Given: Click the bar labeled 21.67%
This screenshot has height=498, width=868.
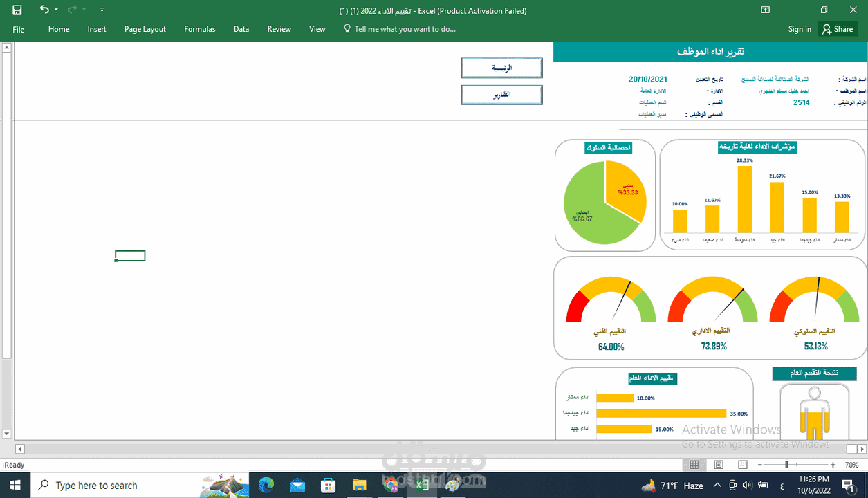Looking at the screenshot, I should click(777, 207).
